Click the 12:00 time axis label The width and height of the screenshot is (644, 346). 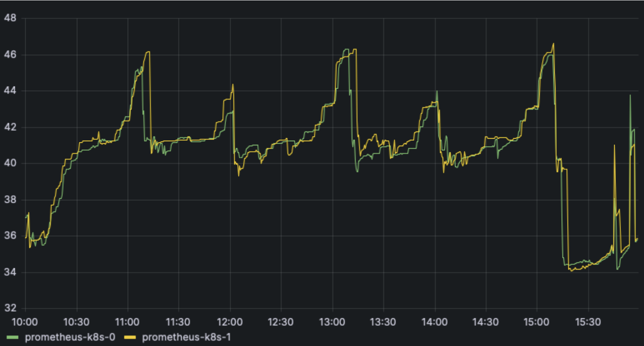pos(230,322)
